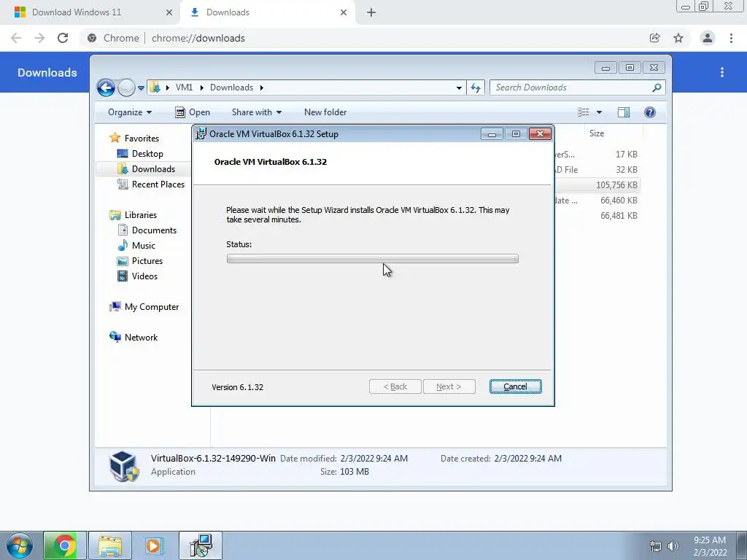This screenshot has width=747, height=560.
Task: Click Open in the Explorer toolbar
Action: tap(193, 112)
